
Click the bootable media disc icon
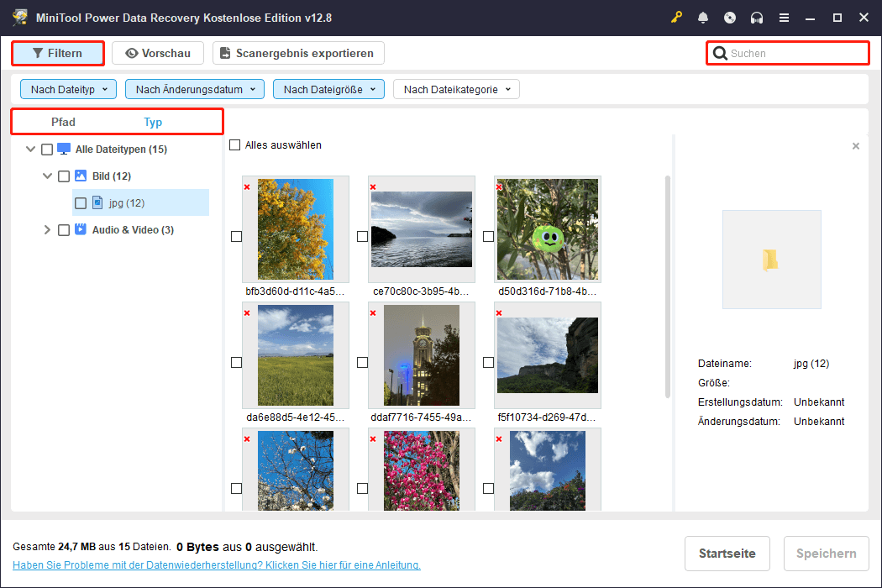[730, 18]
